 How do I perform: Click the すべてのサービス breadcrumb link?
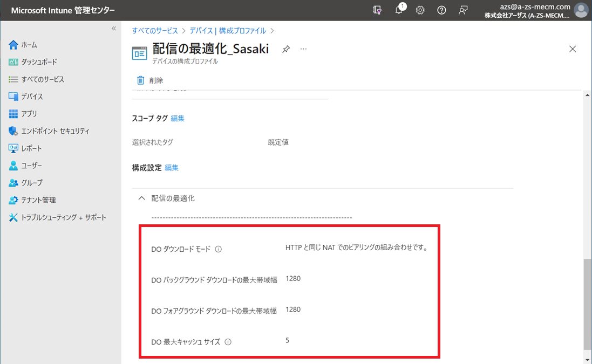[x=155, y=31]
